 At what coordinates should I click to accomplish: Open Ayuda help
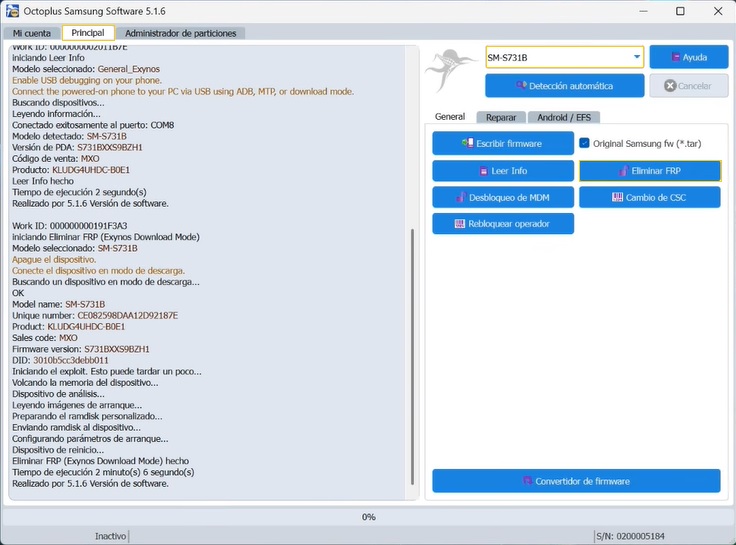(689, 57)
